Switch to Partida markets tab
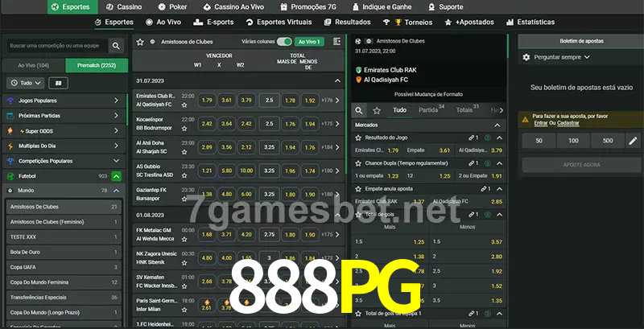 pyautogui.click(x=431, y=110)
